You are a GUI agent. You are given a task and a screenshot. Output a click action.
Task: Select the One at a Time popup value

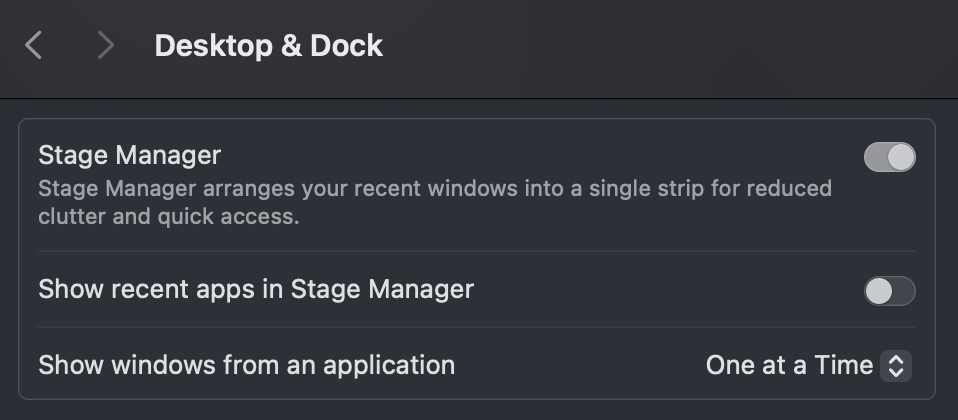click(x=789, y=366)
